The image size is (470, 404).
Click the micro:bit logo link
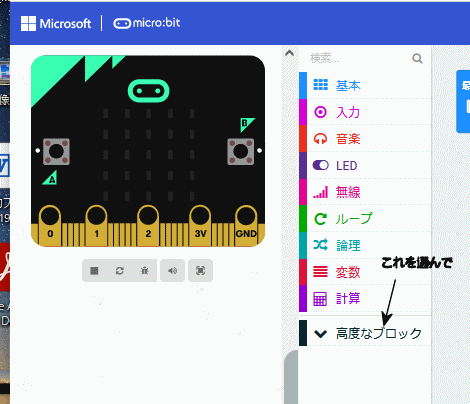point(147,23)
